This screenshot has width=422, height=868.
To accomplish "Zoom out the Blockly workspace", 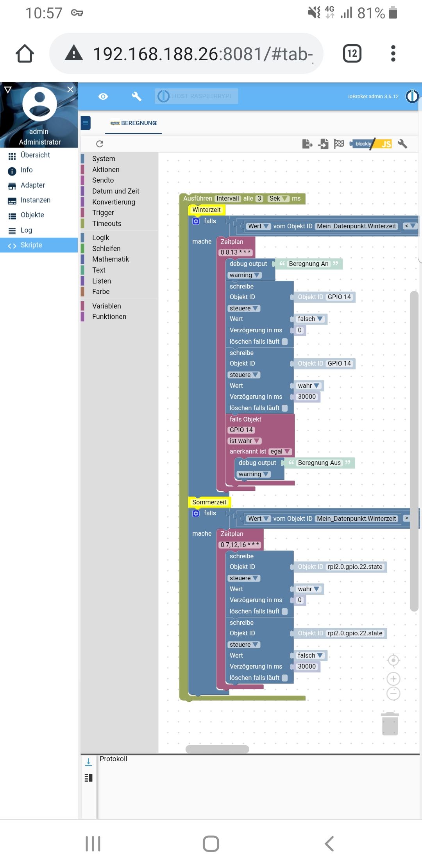I will point(393,694).
